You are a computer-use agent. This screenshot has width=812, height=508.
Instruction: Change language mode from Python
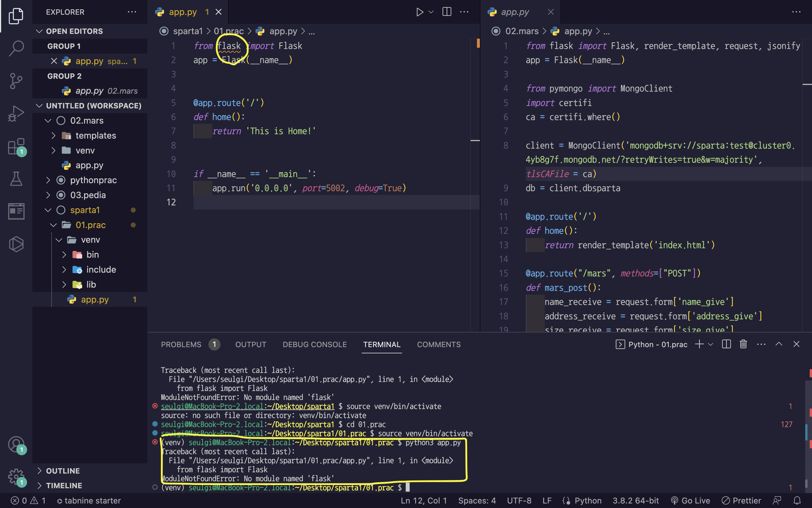[588, 501]
